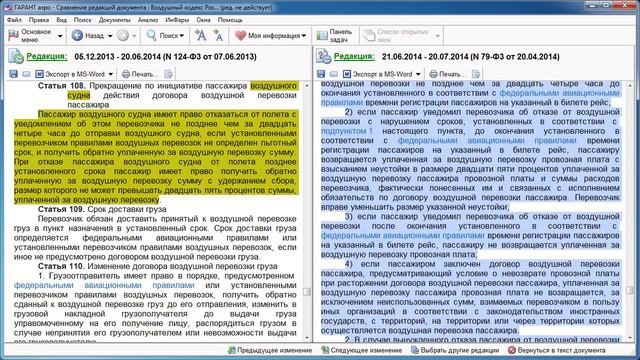
Task: Expand the Основное меню dropdown arrow
Action: coord(60,36)
